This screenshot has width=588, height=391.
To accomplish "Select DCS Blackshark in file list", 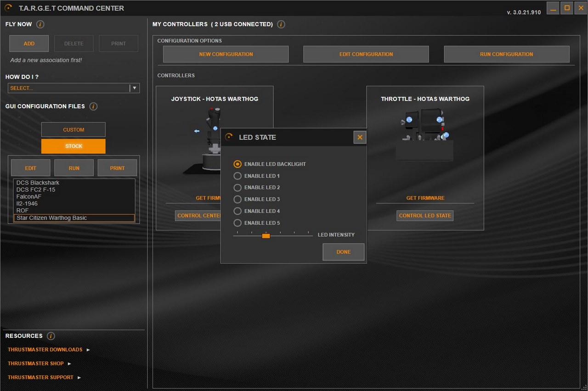I will click(x=74, y=183).
